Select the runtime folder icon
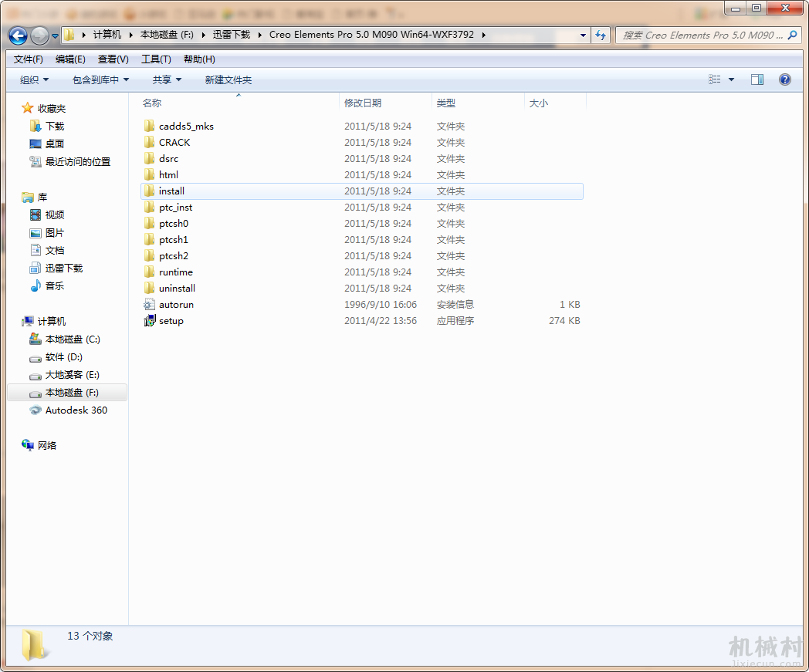Viewport: 809px width, 672px height. pos(149,272)
